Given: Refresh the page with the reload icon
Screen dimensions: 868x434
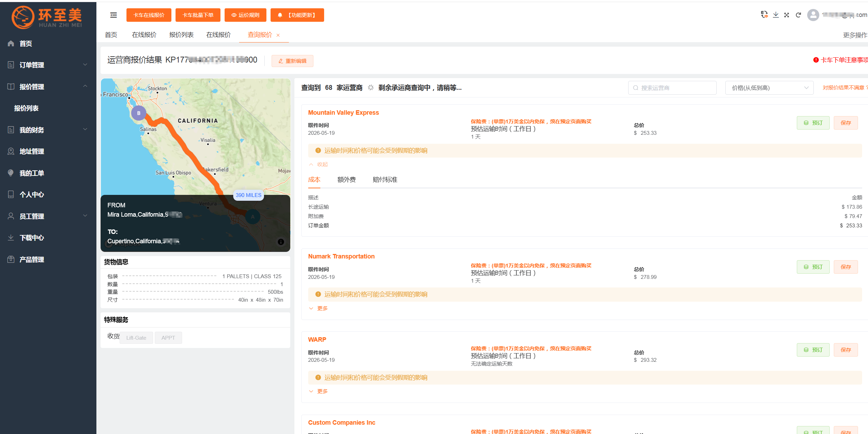Looking at the screenshot, I should (798, 15).
